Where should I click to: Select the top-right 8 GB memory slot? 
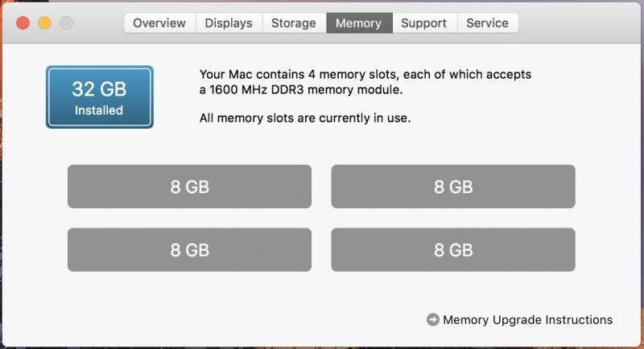coord(453,187)
